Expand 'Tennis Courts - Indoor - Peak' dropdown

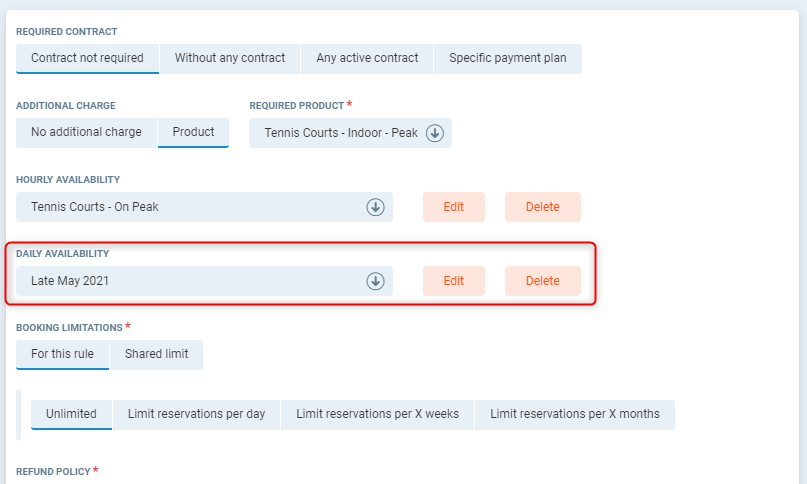click(x=341, y=133)
